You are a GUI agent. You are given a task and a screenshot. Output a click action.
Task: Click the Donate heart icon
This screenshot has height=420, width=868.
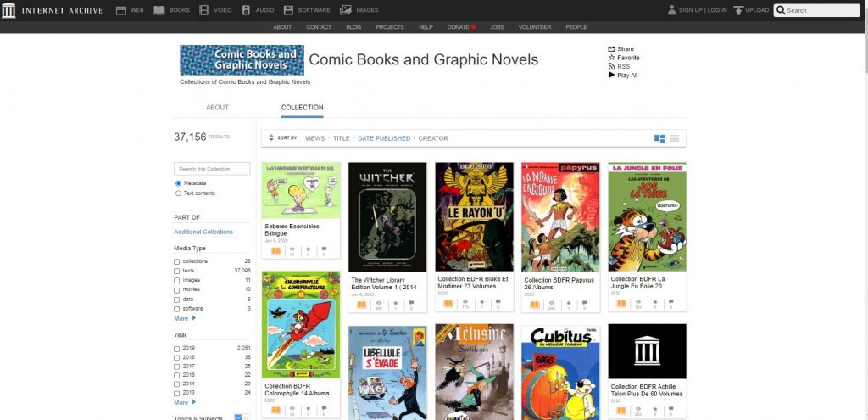coord(473,27)
